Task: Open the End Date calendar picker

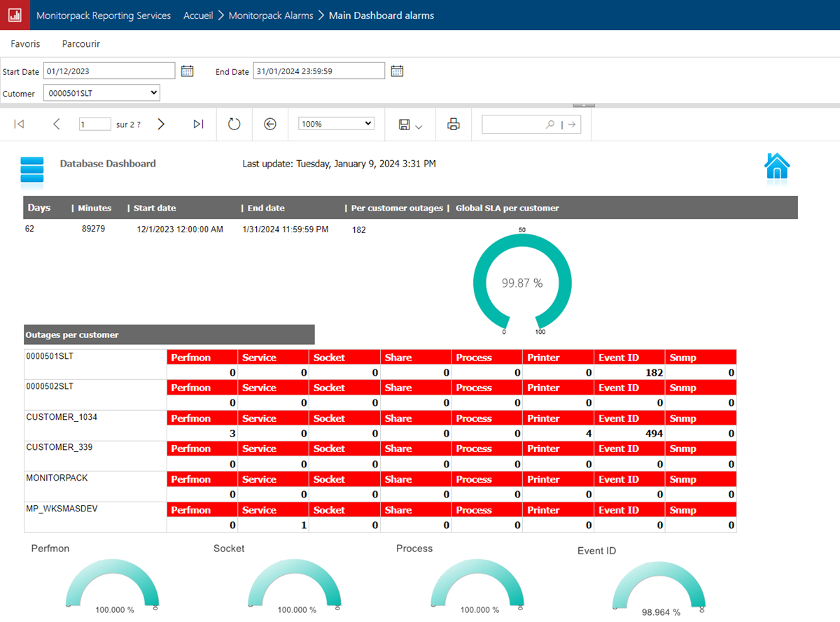Action: (x=397, y=71)
